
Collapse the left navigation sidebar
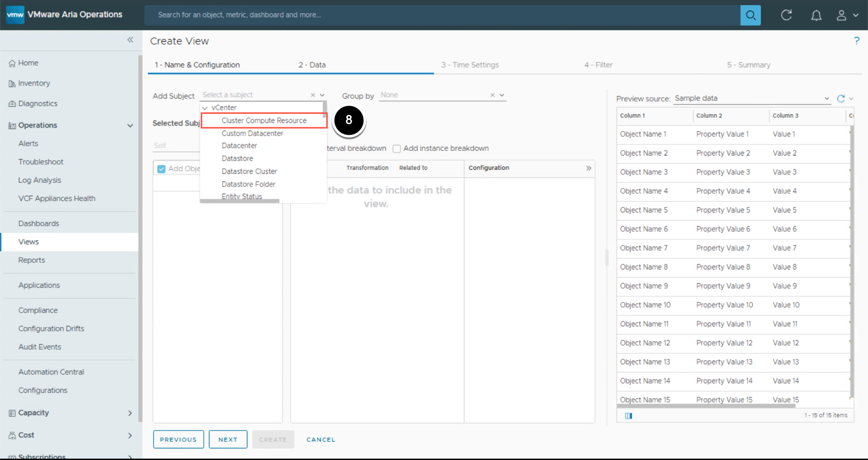coord(130,40)
